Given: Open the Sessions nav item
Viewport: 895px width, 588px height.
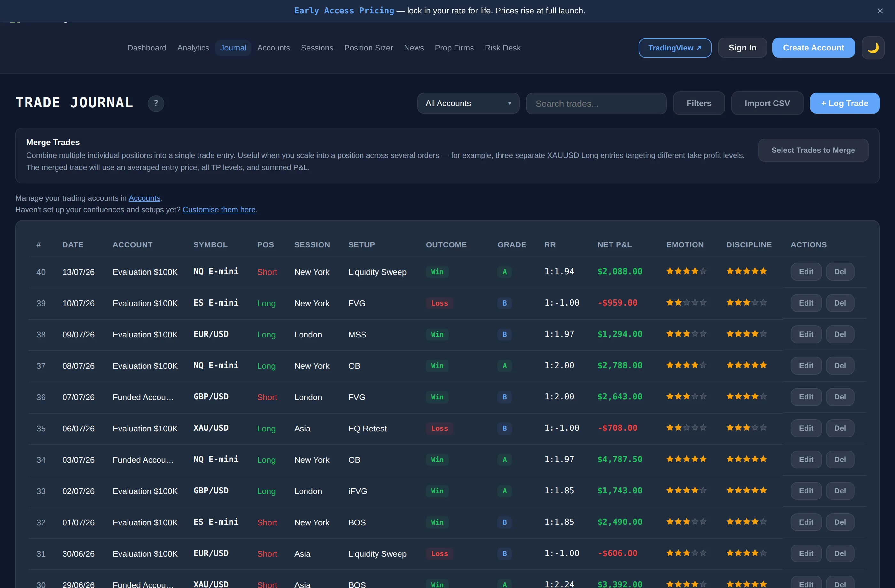Looking at the screenshot, I should pyautogui.click(x=317, y=48).
